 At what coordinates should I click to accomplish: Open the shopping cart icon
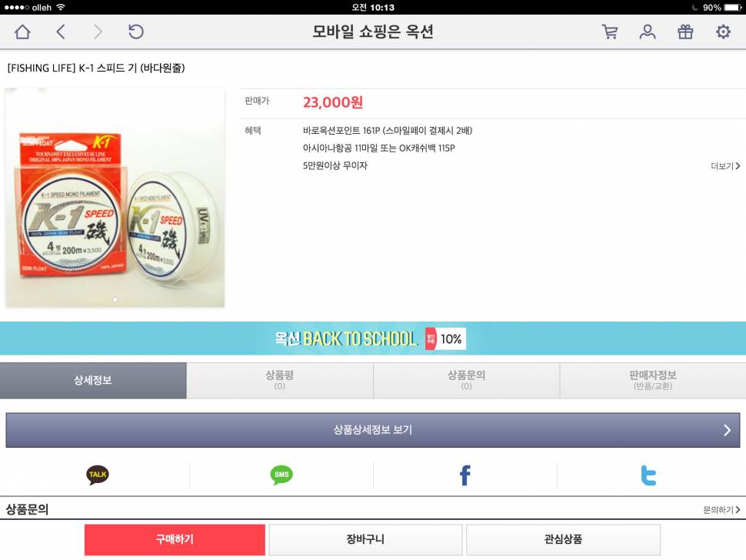610,32
